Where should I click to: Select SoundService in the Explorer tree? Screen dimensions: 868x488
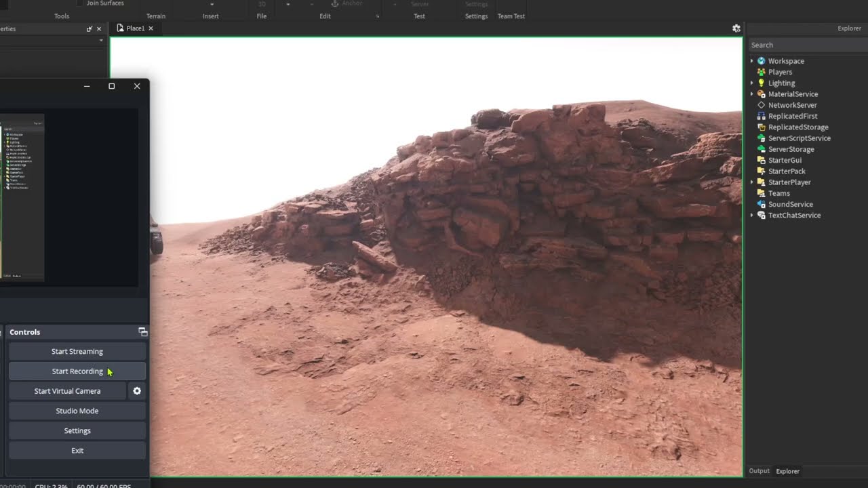coord(791,204)
